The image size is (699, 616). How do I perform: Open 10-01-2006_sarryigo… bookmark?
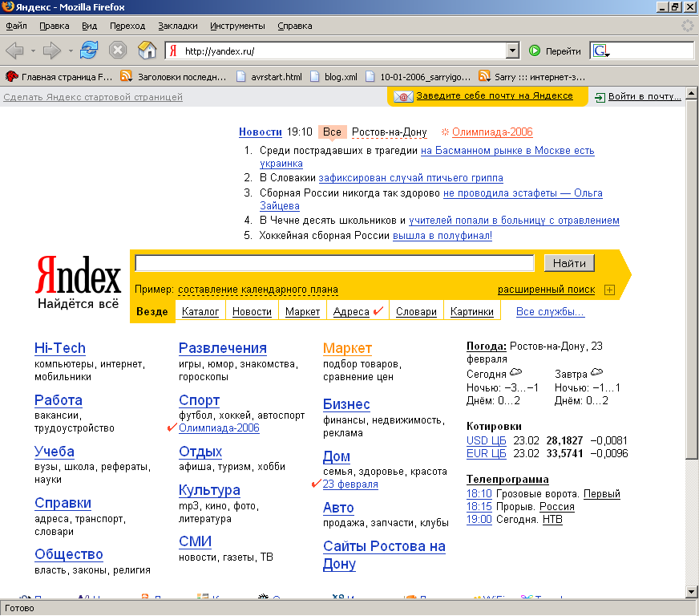click(x=418, y=77)
